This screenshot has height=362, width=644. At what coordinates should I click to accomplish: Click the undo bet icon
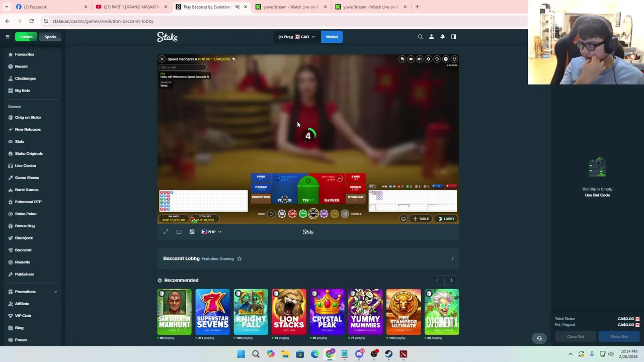pos(271,214)
